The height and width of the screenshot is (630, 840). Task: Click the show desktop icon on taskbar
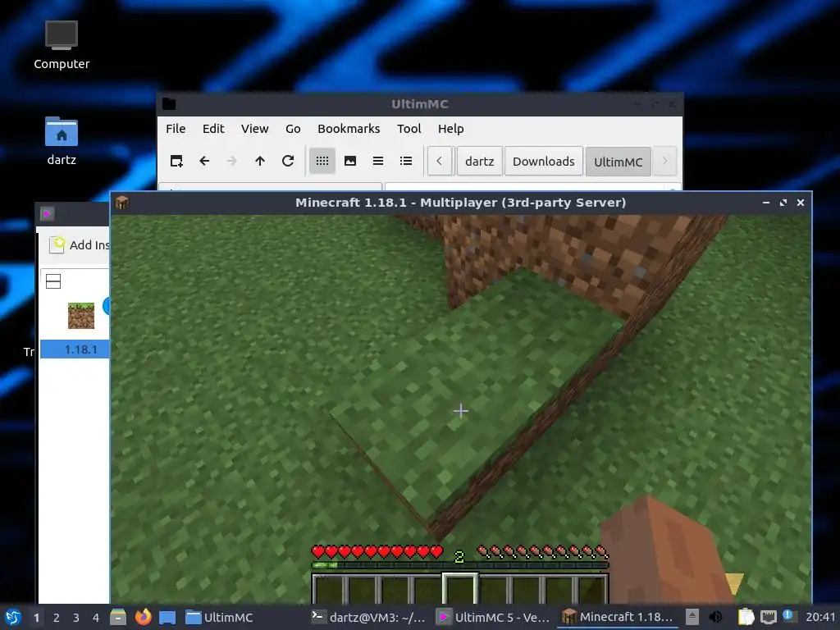[167, 617]
